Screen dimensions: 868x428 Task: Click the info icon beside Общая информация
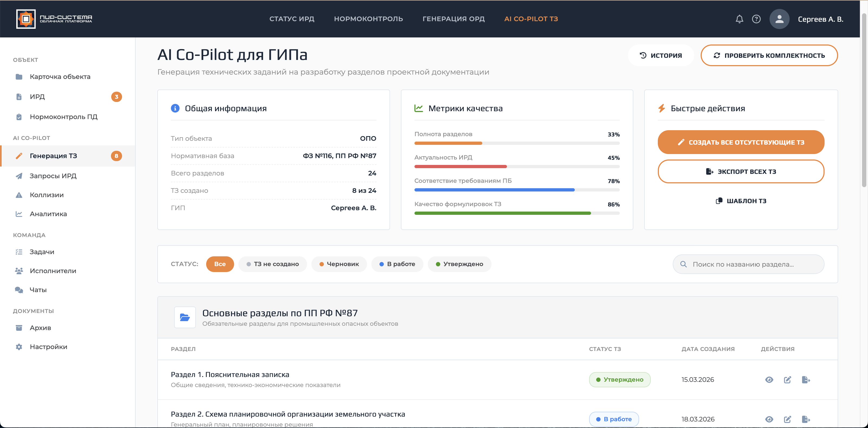point(175,108)
